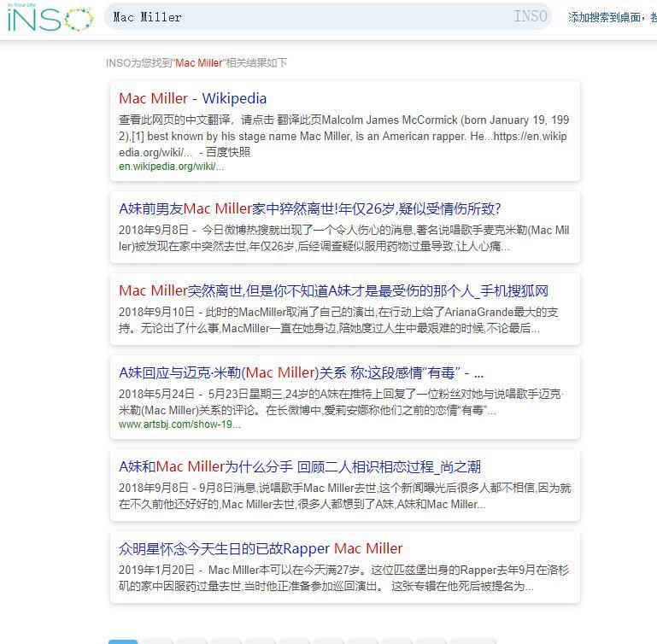Click the snippet starting 2018年9月8日 - 今日微博热搜

click(x=343, y=238)
